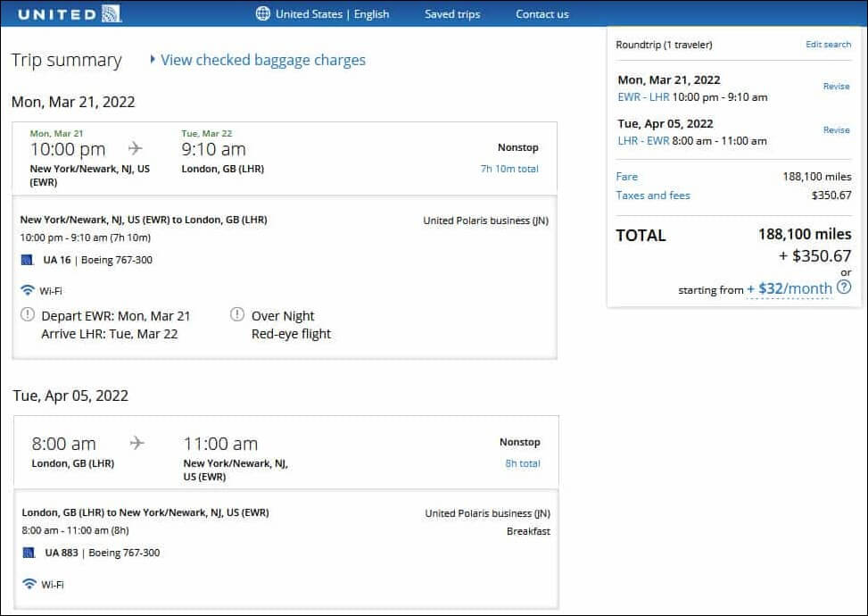
Task: Click the Red-eye flight notice text
Action: coord(291,334)
